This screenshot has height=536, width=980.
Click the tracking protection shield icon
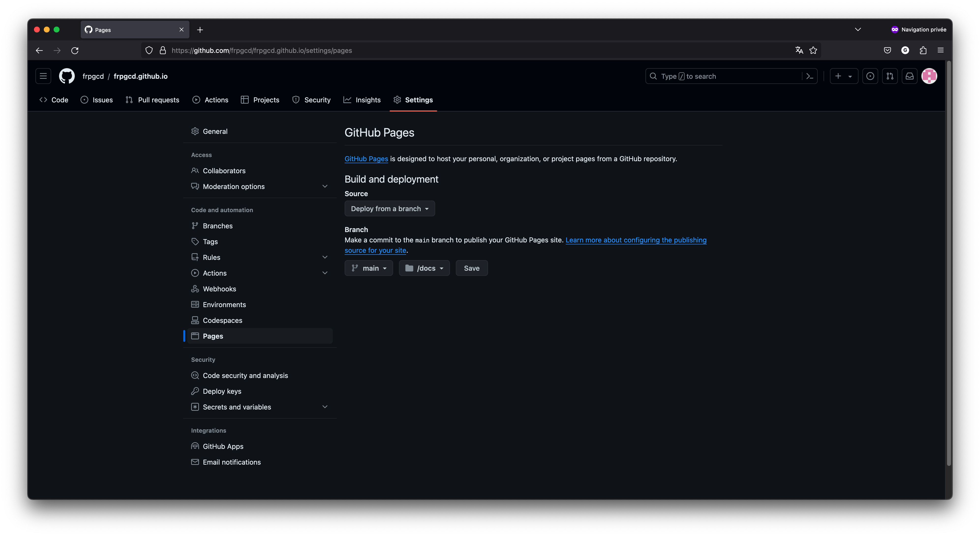coord(149,50)
